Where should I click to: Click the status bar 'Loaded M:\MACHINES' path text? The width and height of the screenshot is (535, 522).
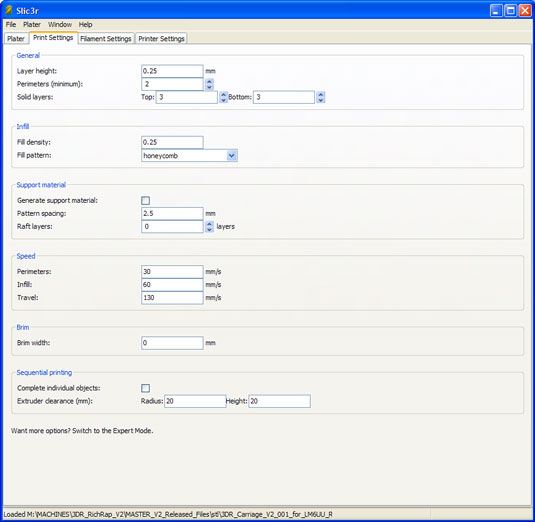point(168,514)
